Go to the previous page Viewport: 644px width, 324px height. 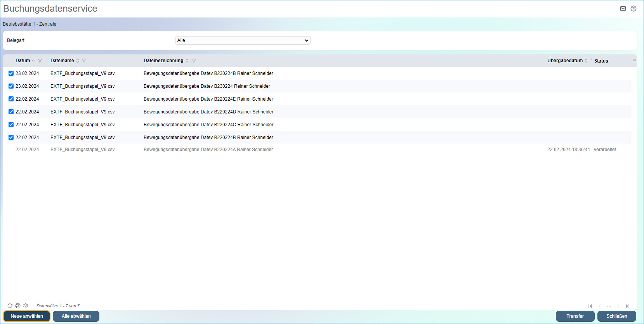tap(600, 306)
